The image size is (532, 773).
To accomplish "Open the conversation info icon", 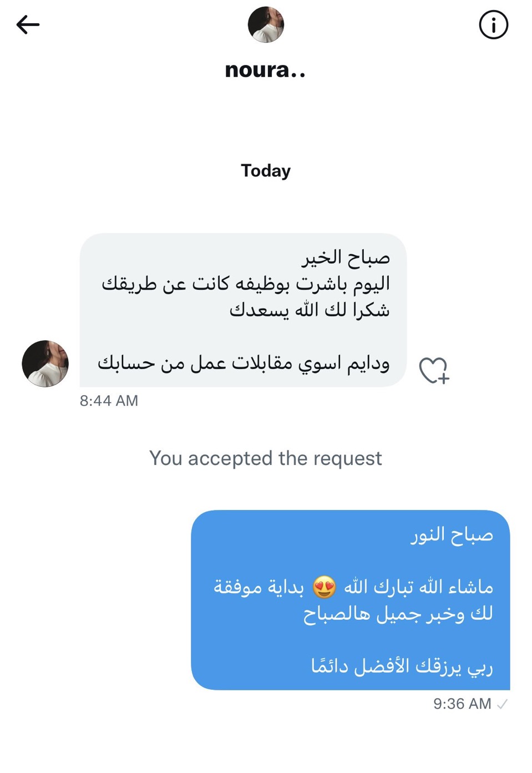I will point(493,25).
